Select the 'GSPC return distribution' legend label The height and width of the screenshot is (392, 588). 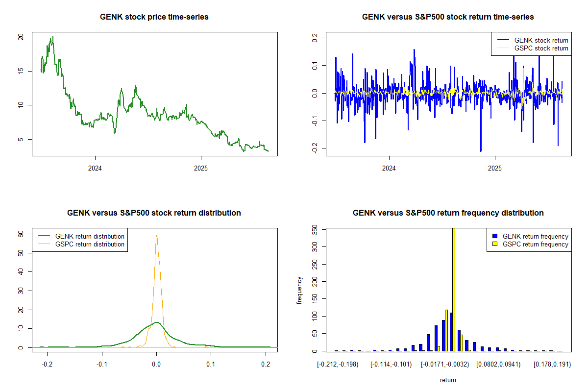tap(90, 244)
